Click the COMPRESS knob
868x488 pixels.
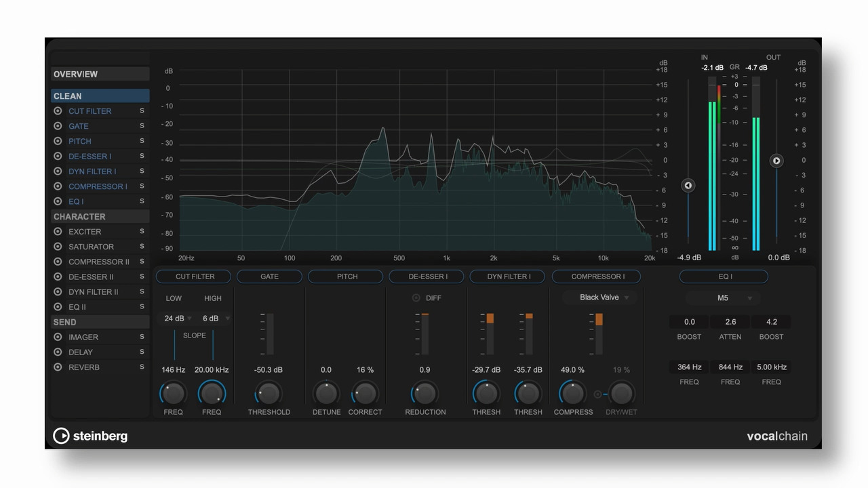[x=572, y=392]
